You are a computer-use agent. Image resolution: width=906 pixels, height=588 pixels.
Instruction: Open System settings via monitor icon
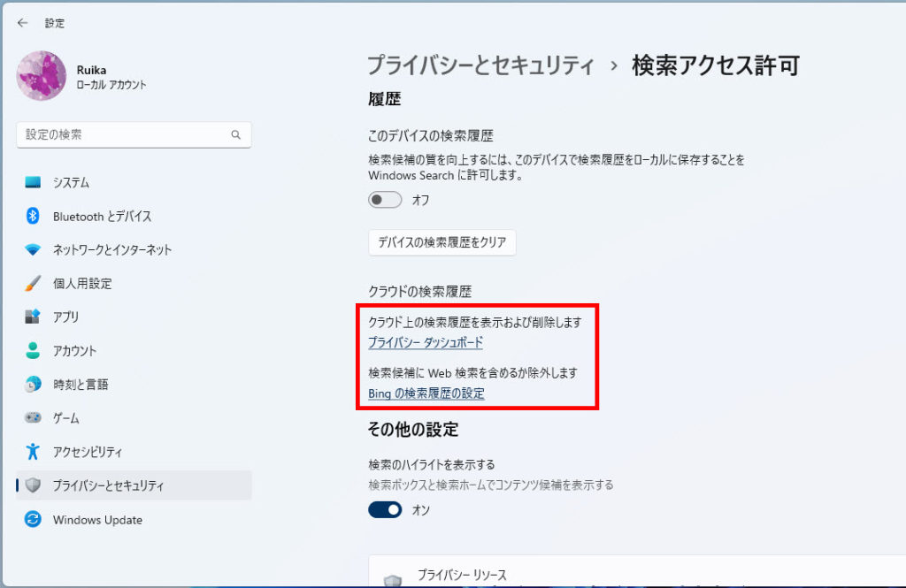point(33,183)
